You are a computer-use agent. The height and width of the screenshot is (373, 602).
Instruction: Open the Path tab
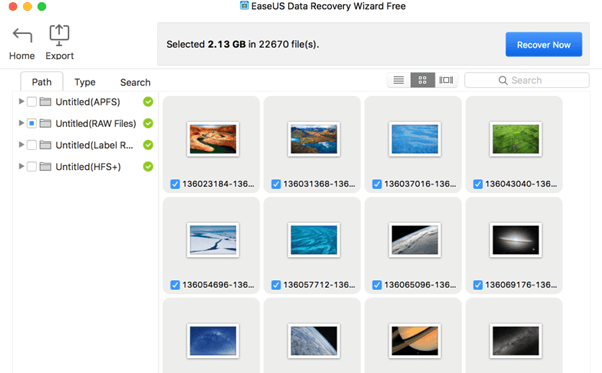pos(41,82)
